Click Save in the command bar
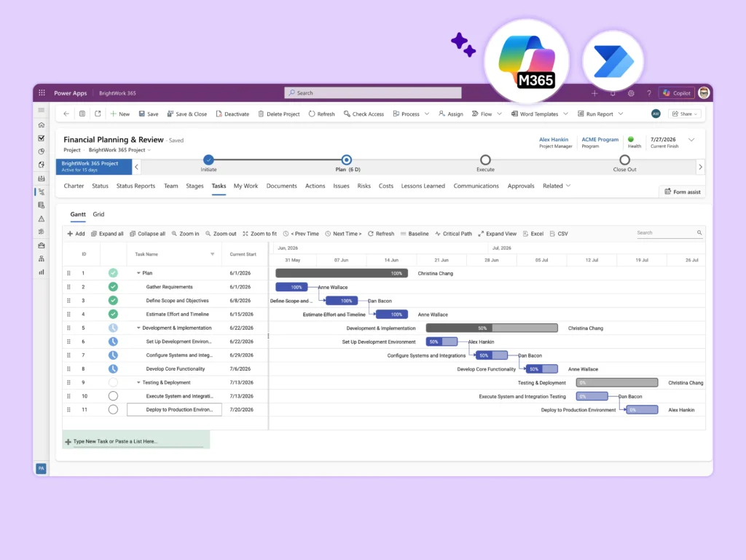 tap(149, 114)
